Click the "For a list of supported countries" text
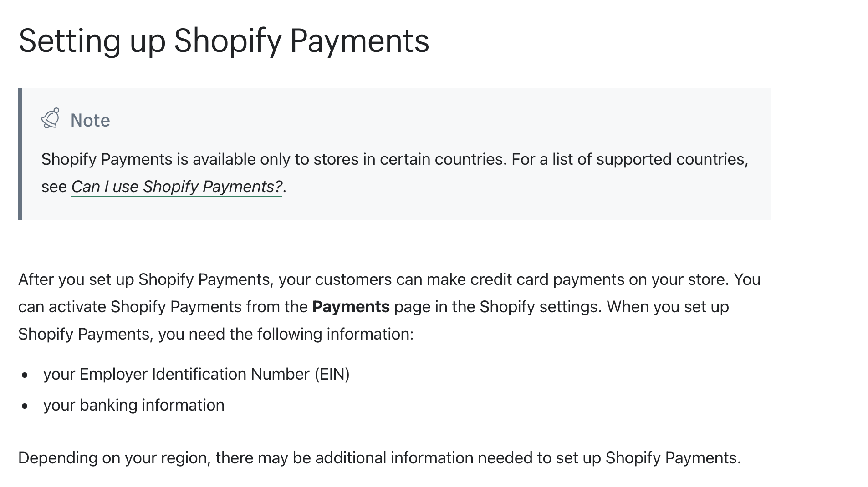 pyautogui.click(x=630, y=159)
